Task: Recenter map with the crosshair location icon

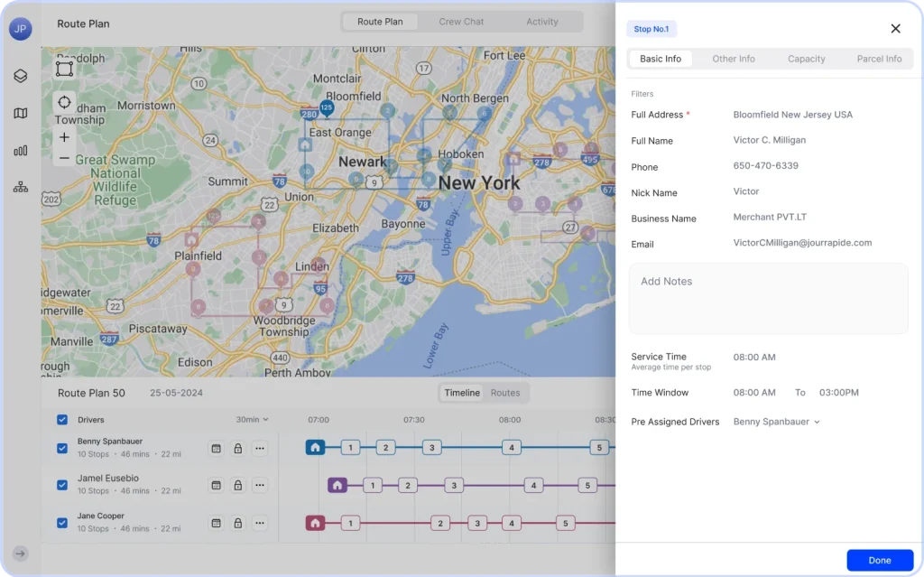Action: coord(64,103)
